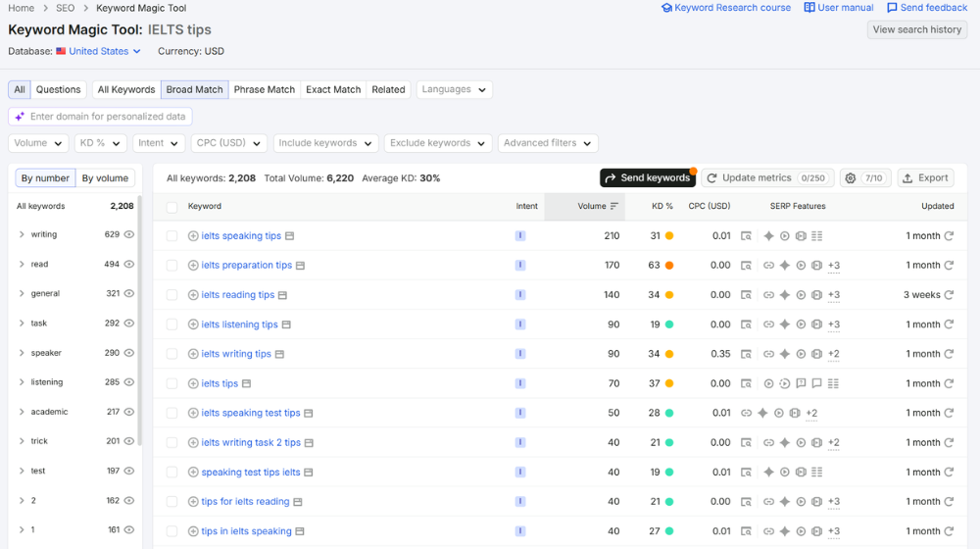Viewport: 980px width, 549px height.
Task: Check the box for tips for ielts reading
Action: [x=171, y=502]
